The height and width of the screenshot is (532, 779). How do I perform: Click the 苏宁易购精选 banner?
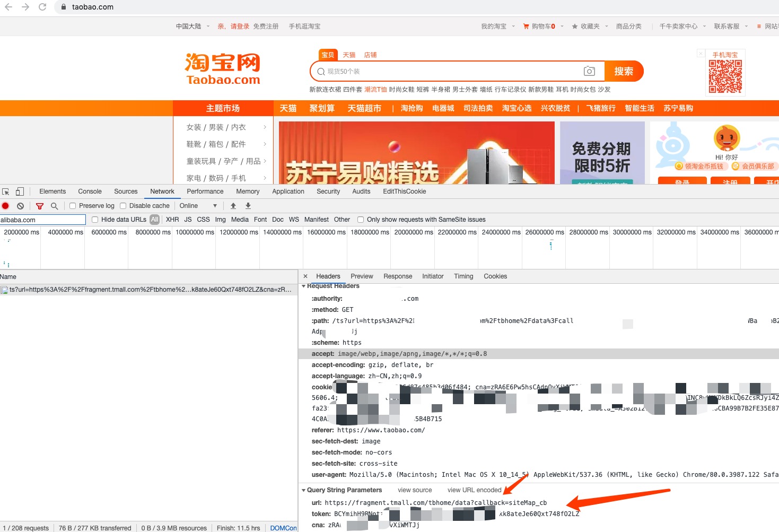[416, 153]
